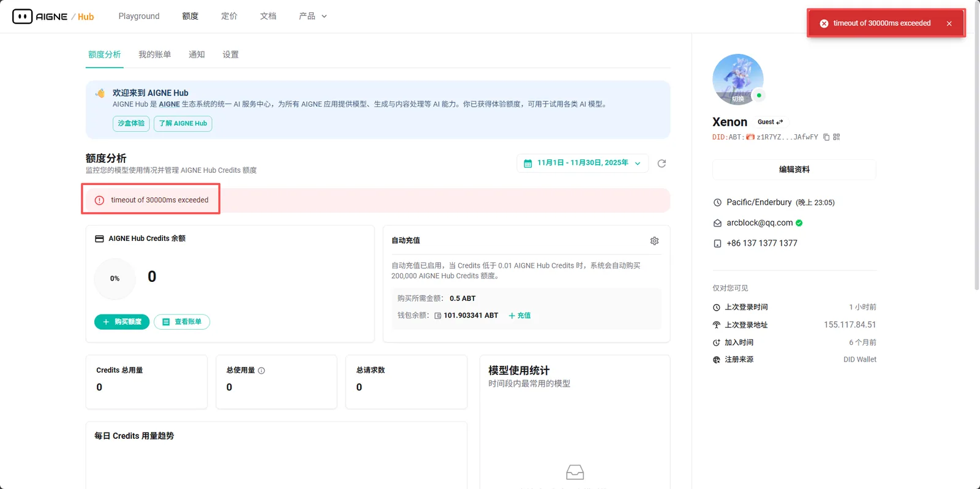The width and height of the screenshot is (980, 489).
Task: Click the AIGNE Hub logo
Action: 53,17
